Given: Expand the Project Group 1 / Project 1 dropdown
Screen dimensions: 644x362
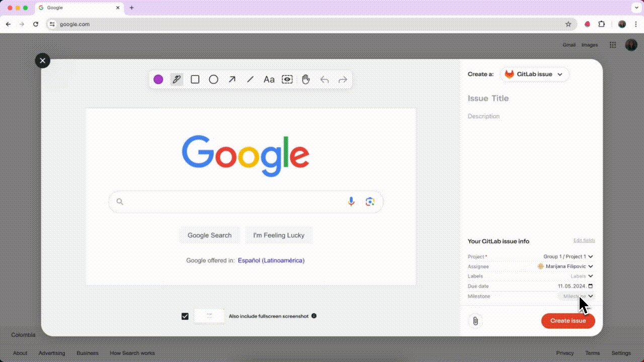Looking at the screenshot, I should click(568, 256).
